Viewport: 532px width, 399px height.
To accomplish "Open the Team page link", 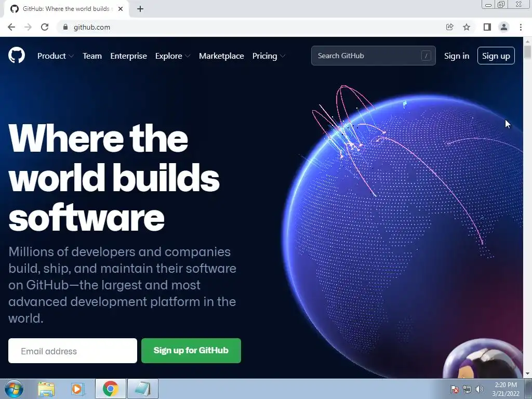I will pos(92,56).
